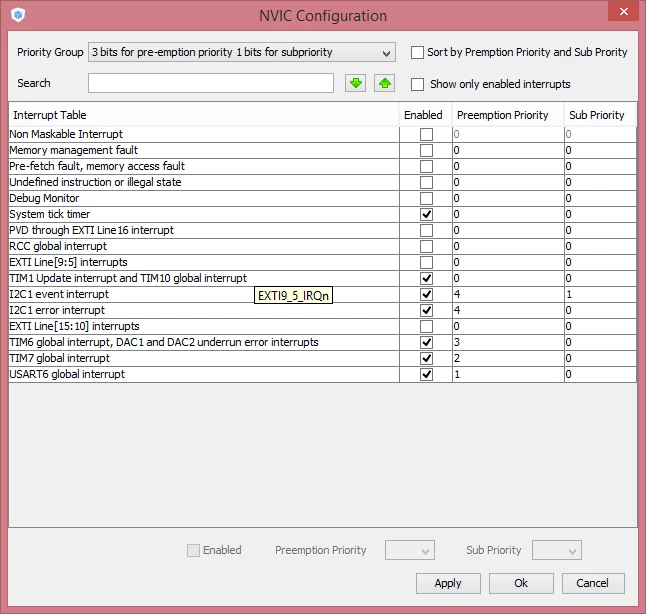Image resolution: width=646 pixels, height=614 pixels.
Task: Click inside the Search input field
Action: 211,83
